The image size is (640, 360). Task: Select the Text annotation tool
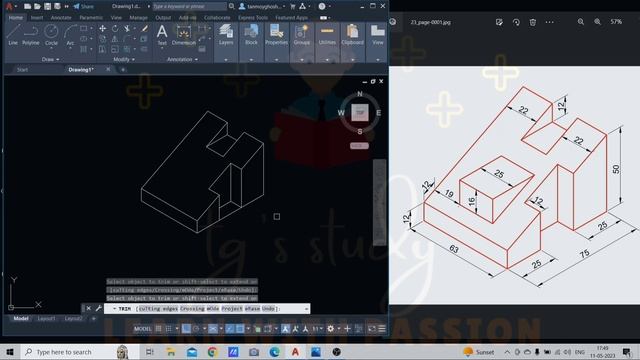click(x=162, y=34)
